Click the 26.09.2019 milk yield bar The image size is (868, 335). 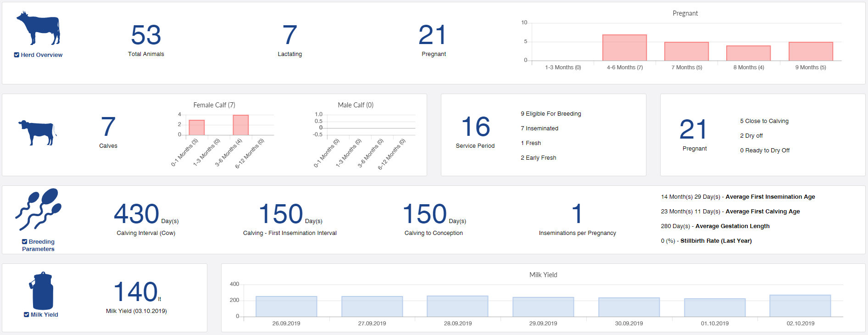(x=286, y=307)
